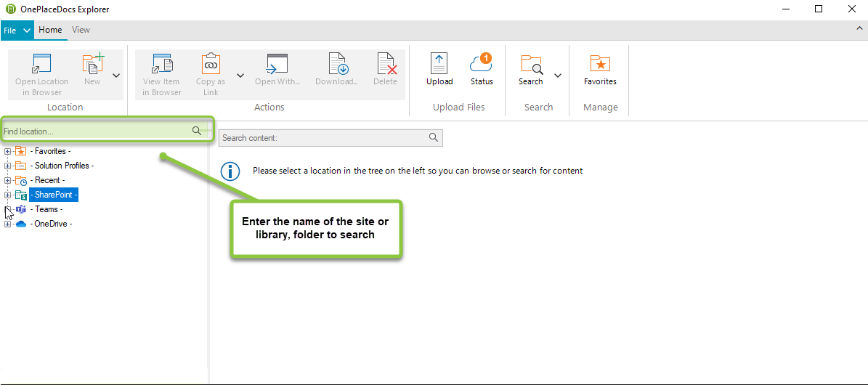Expand the OneDrive tree node
This screenshot has width=868, height=385.
coord(7,224)
